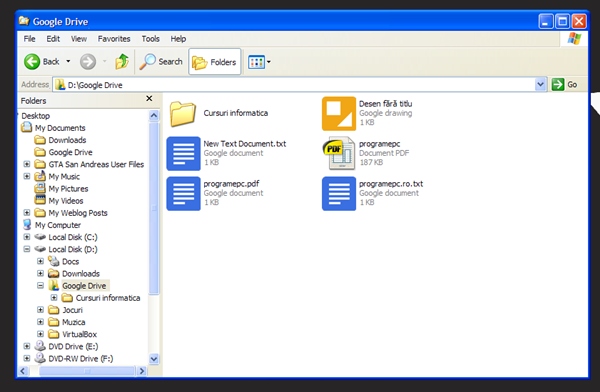This screenshot has width=600, height=392.
Task: Open the Tools menu
Action: click(150, 39)
